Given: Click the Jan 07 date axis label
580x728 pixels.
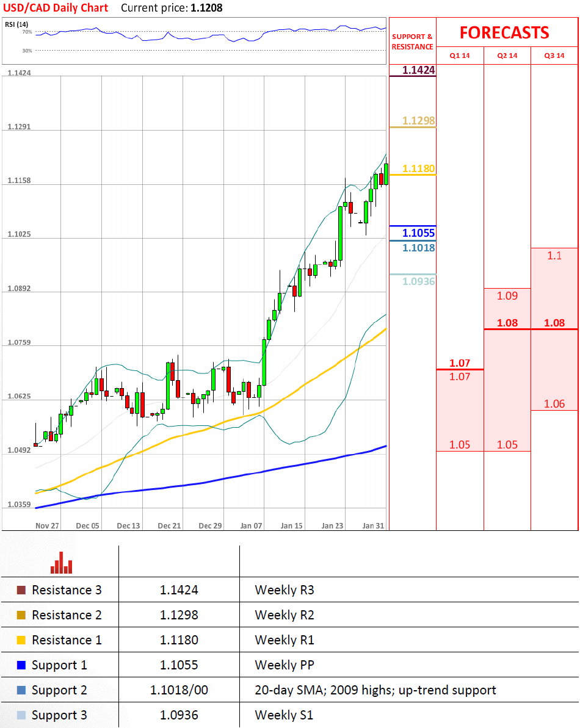Looking at the screenshot, I should pos(251,525).
